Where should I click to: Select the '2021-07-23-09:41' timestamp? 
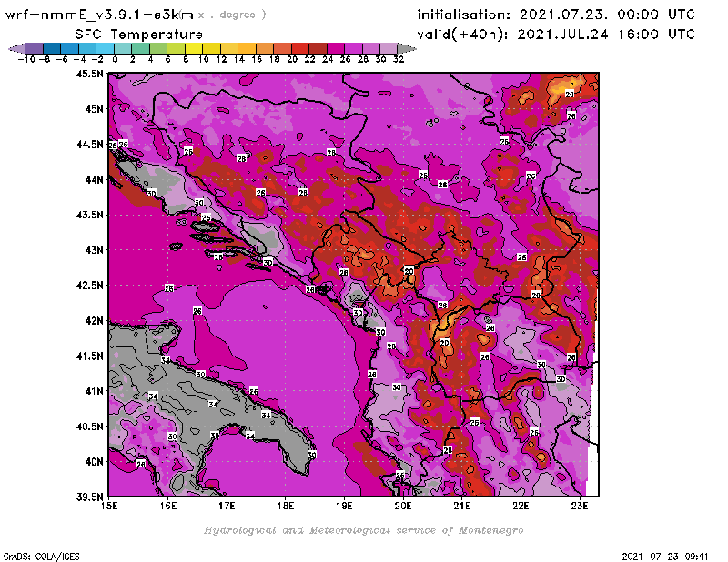click(665, 557)
